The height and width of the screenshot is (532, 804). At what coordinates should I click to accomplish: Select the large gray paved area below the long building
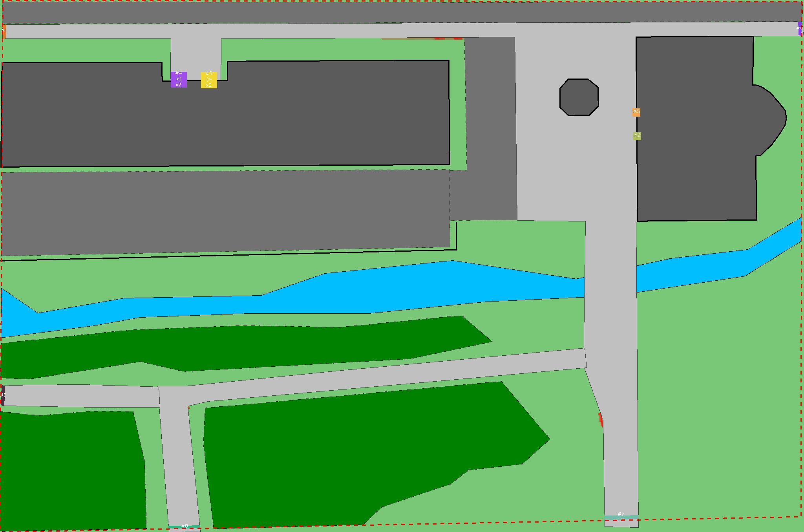[224, 212]
